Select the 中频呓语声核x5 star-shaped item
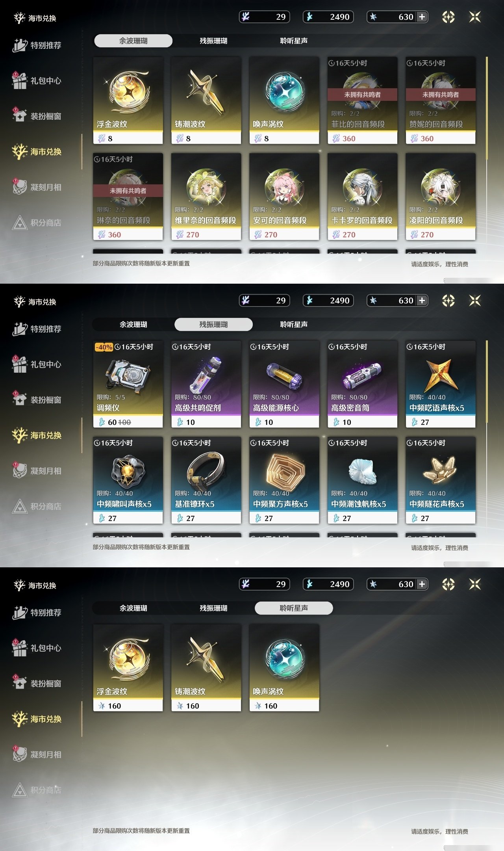 pyautogui.click(x=441, y=384)
